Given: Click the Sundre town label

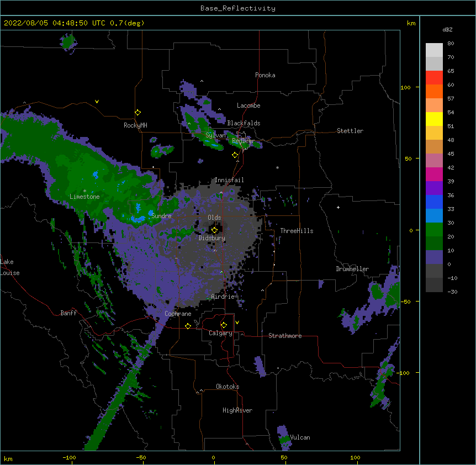Looking at the screenshot, I should click(x=161, y=216).
